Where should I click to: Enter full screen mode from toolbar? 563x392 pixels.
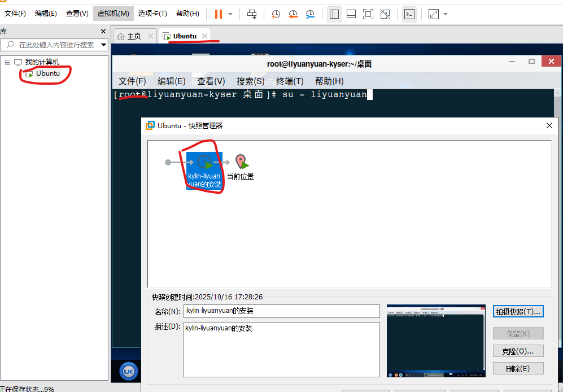click(368, 14)
